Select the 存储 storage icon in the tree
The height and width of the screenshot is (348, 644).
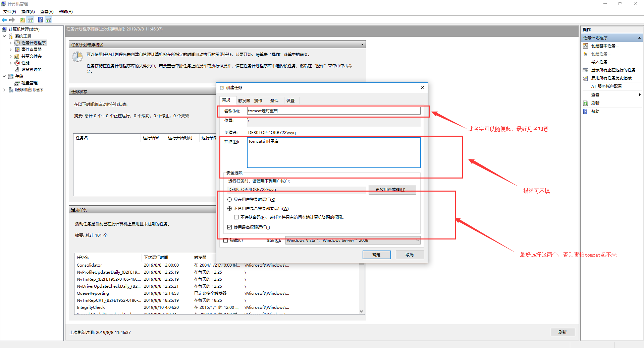(11, 76)
